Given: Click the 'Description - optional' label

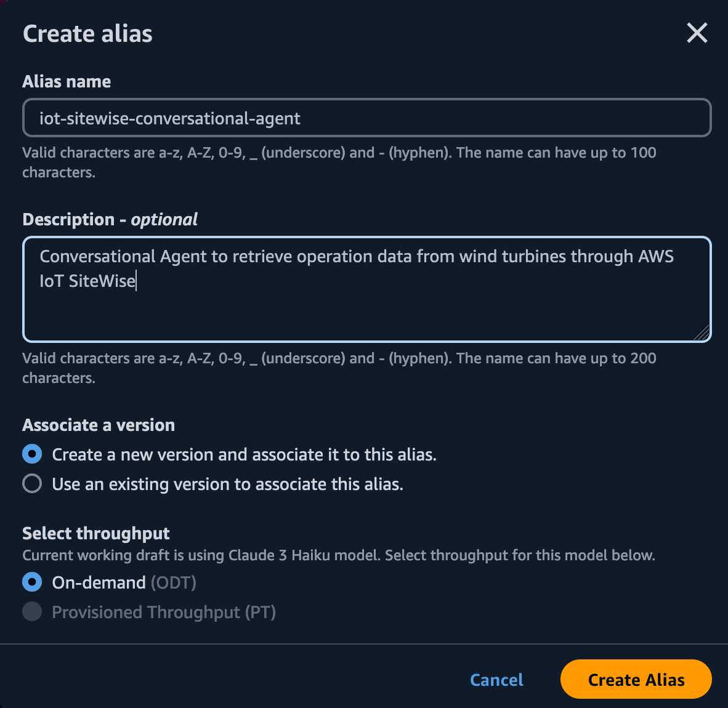Looking at the screenshot, I should (110, 219).
